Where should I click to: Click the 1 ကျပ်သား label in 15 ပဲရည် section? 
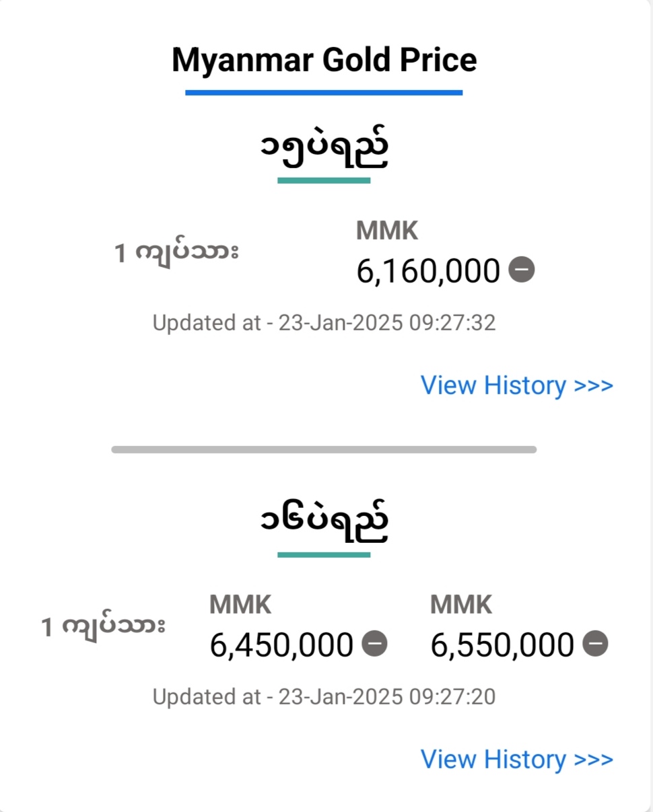coord(176,254)
